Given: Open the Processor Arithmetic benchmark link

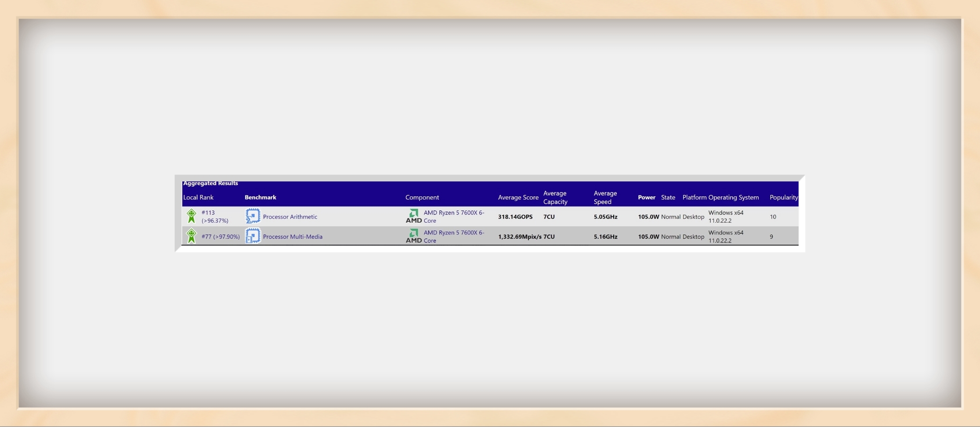Looking at the screenshot, I should coord(290,217).
